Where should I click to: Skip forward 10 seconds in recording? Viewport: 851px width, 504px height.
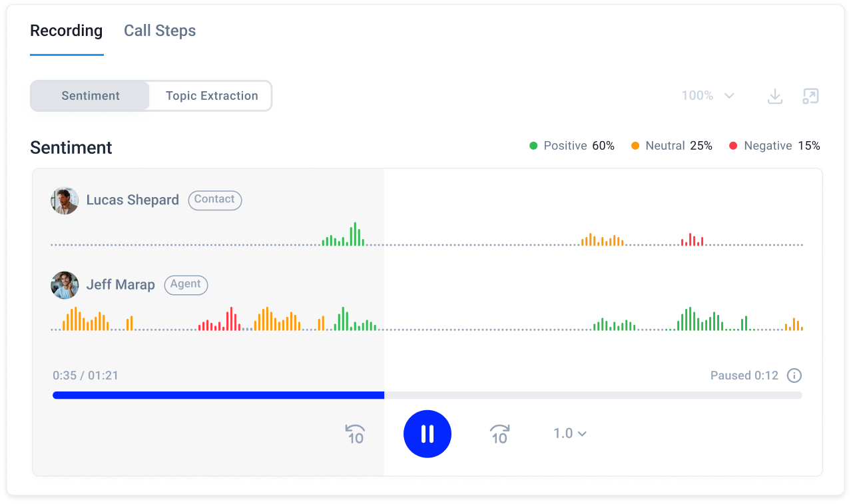click(499, 434)
